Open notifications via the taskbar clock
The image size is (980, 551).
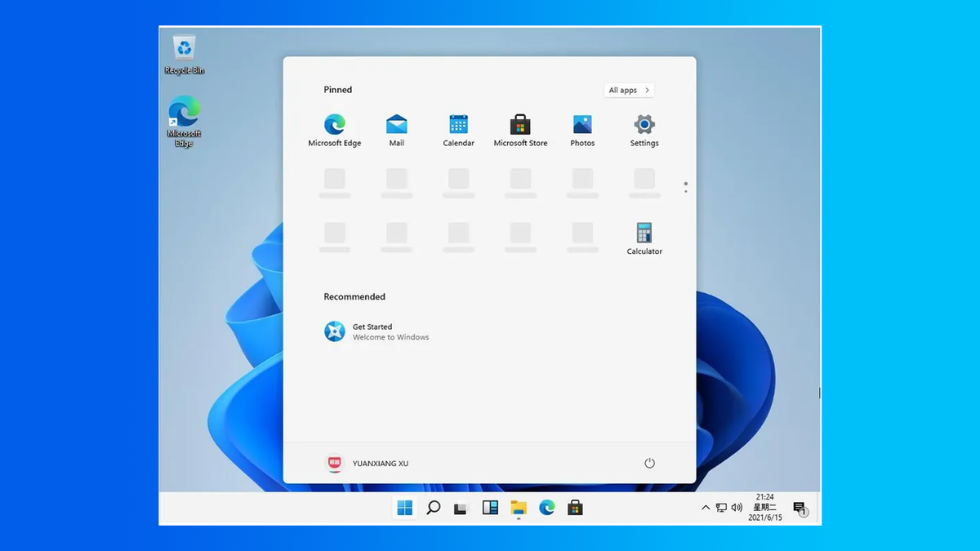pyautogui.click(x=764, y=507)
